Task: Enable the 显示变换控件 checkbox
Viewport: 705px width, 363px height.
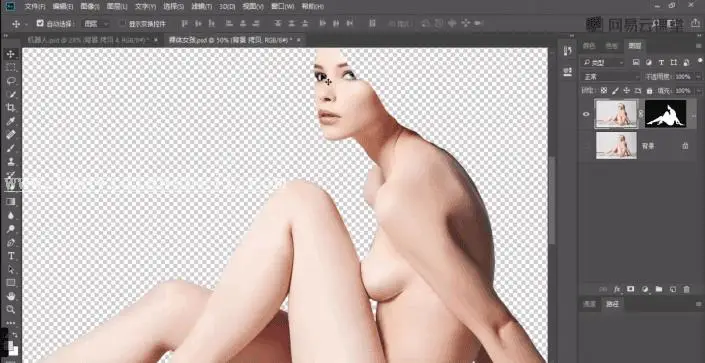Action: click(122, 23)
